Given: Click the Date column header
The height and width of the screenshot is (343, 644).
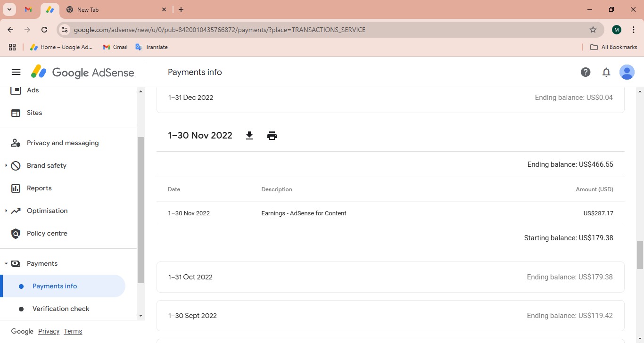Looking at the screenshot, I should click(x=174, y=189).
